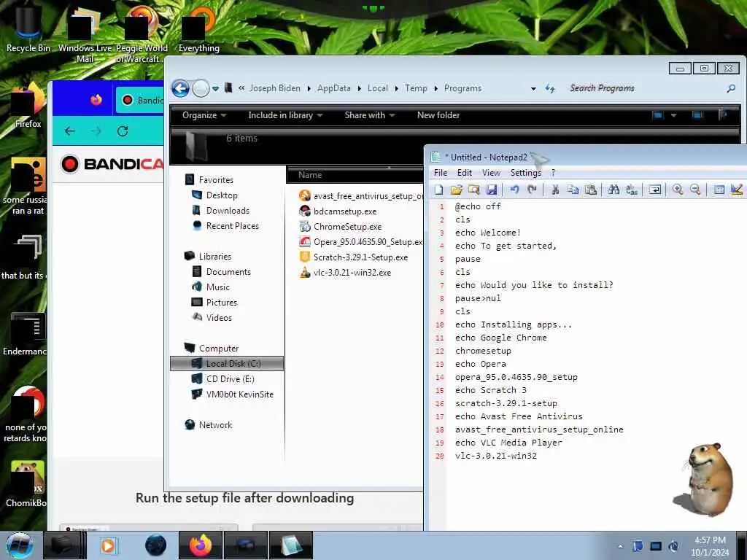Show hidden icons arrow in system tray

click(620, 546)
